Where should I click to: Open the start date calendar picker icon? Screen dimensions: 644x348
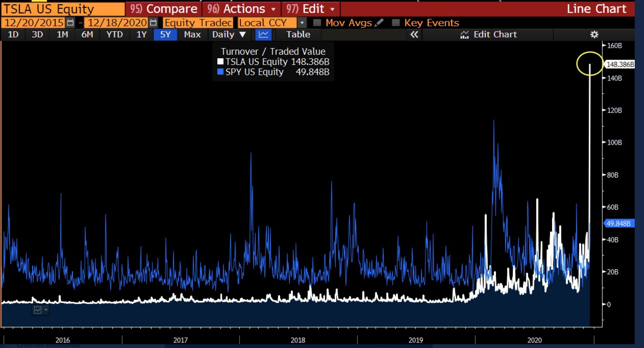point(70,23)
